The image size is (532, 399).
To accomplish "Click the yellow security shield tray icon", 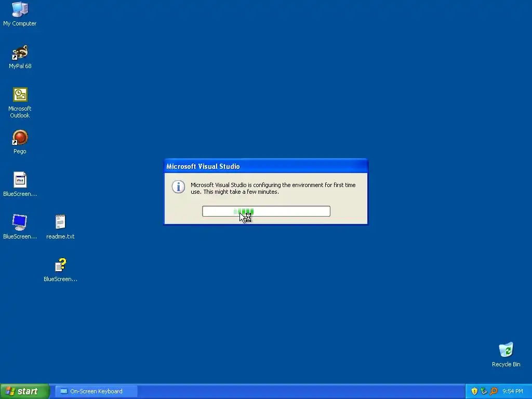I will pos(474,391).
